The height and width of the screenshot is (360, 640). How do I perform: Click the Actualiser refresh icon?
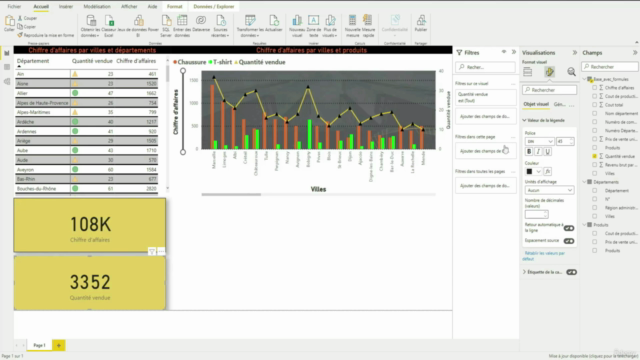[x=273, y=20]
